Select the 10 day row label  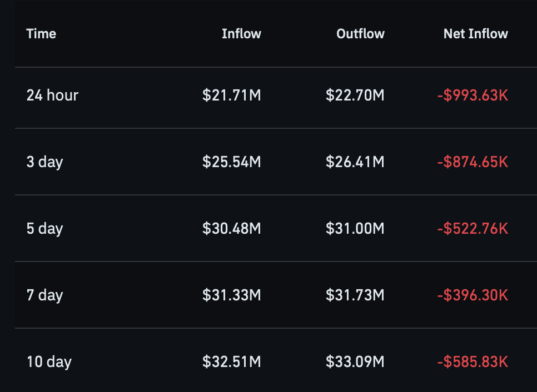49,362
